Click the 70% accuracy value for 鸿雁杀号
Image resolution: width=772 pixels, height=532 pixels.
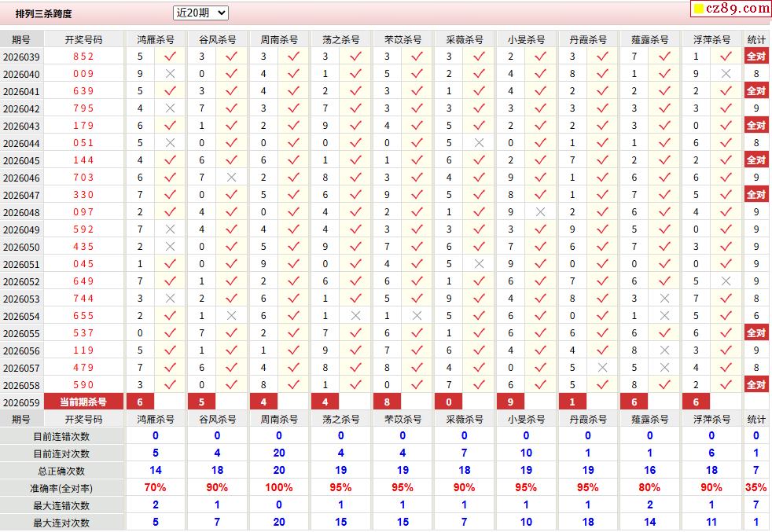pyautogui.click(x=155, y=488)
